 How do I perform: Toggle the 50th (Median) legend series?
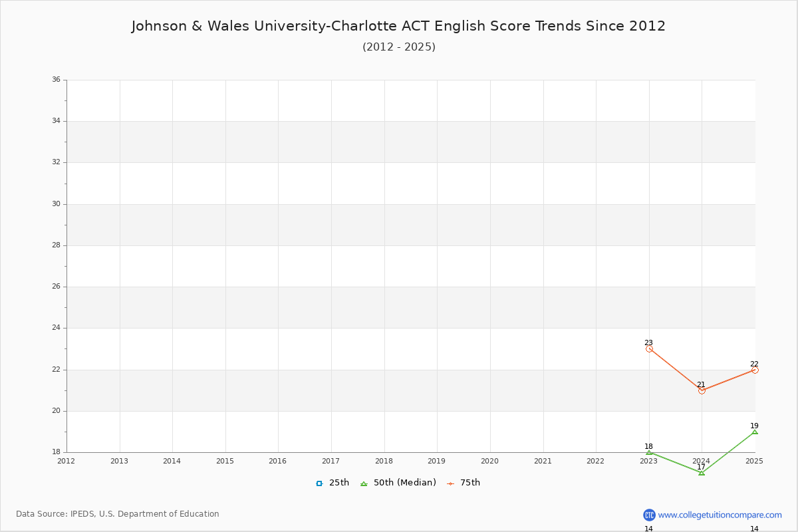coord(398,483)
